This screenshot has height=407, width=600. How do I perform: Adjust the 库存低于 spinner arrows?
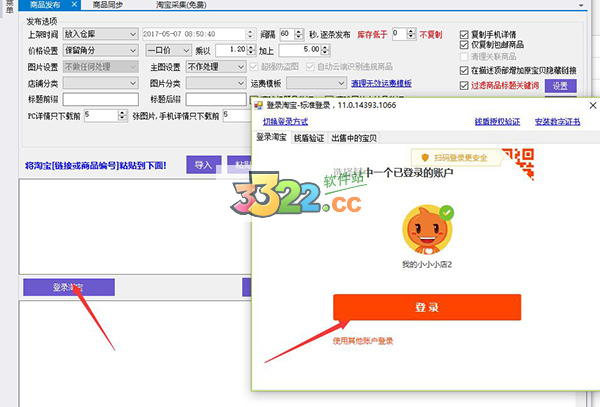click(x=411, y=34)
